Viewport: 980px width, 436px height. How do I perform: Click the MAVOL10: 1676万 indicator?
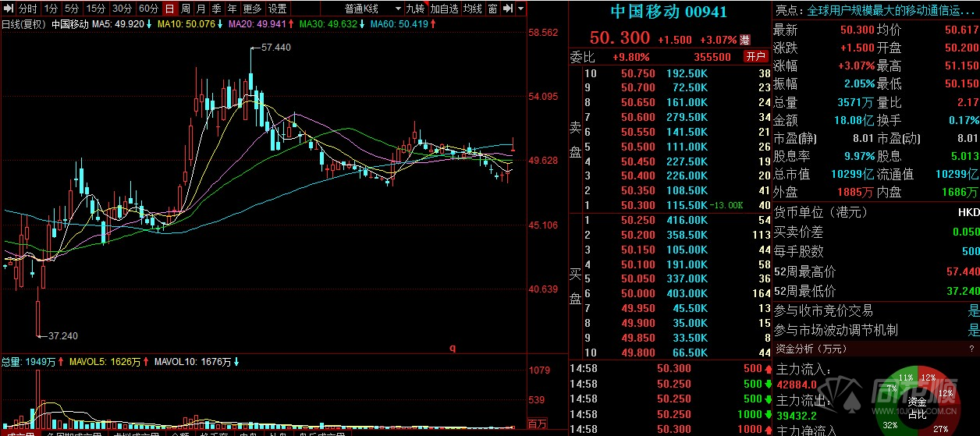click(197, 362)
